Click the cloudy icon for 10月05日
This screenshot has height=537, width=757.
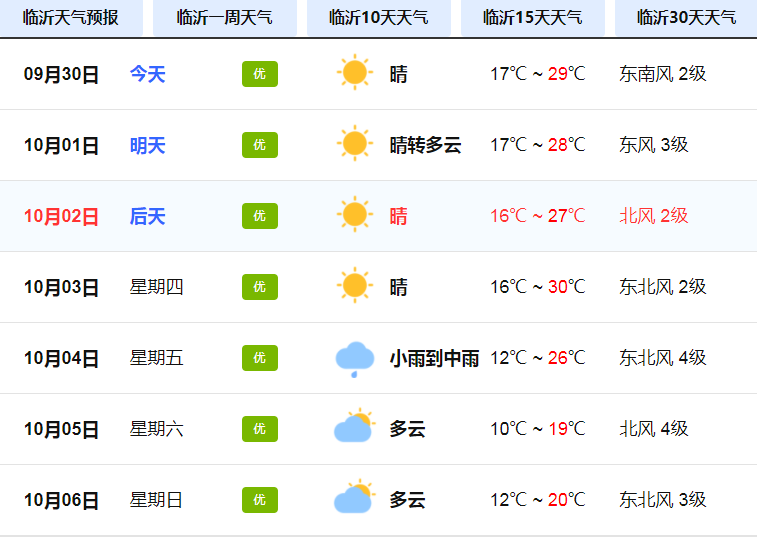click(x=355, y=425)
